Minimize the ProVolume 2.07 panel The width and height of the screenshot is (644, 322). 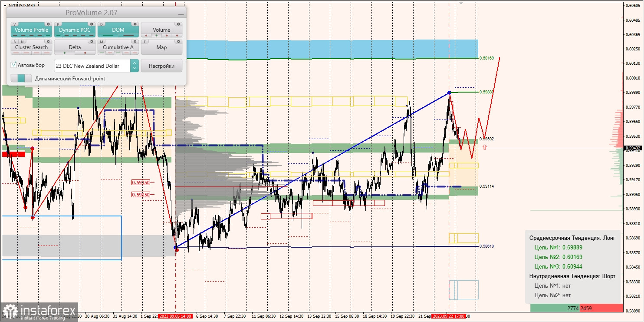[x=181, y=13]
